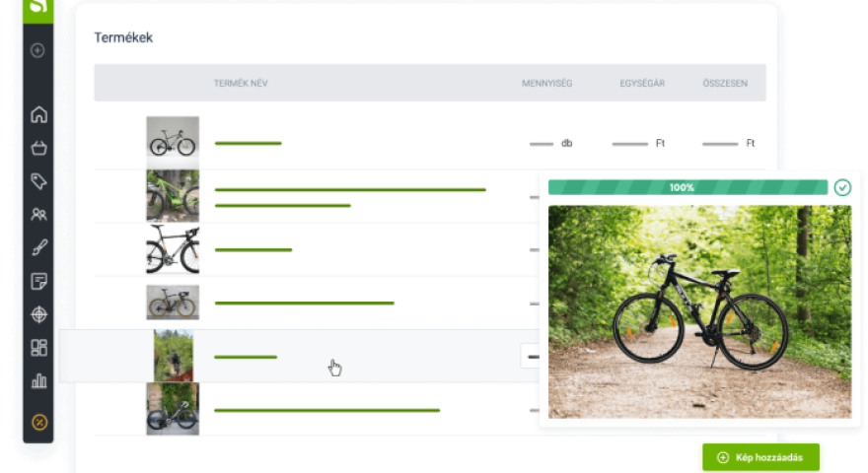Open the crosshair target icon in sidebar

pos(38,314)
